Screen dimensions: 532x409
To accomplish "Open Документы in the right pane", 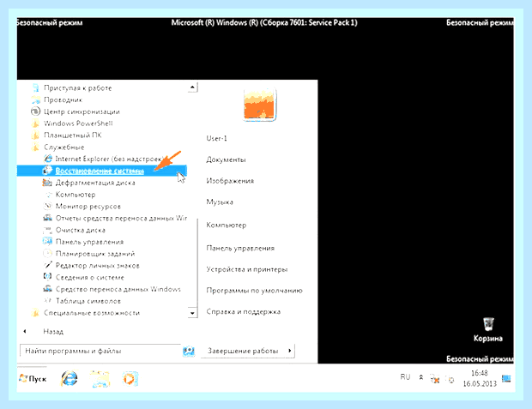I will pyautogui.click(x=226, y=159).
